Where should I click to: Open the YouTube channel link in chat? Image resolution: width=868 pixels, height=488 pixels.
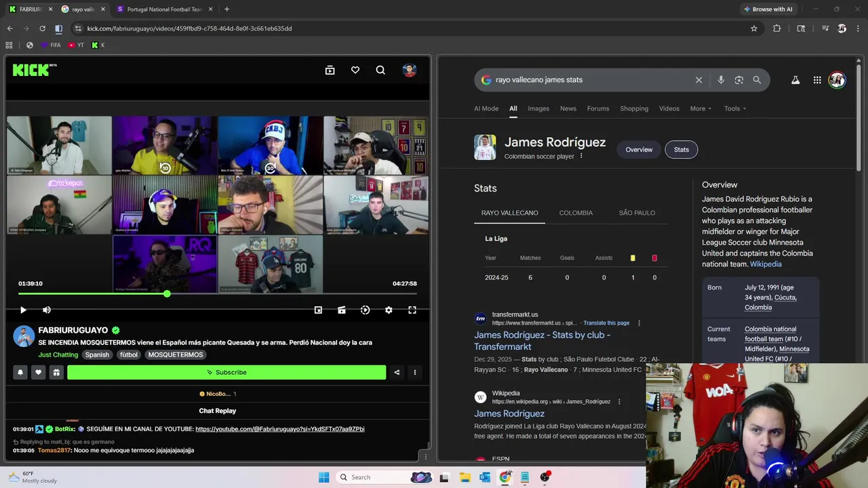click(280, 429)
